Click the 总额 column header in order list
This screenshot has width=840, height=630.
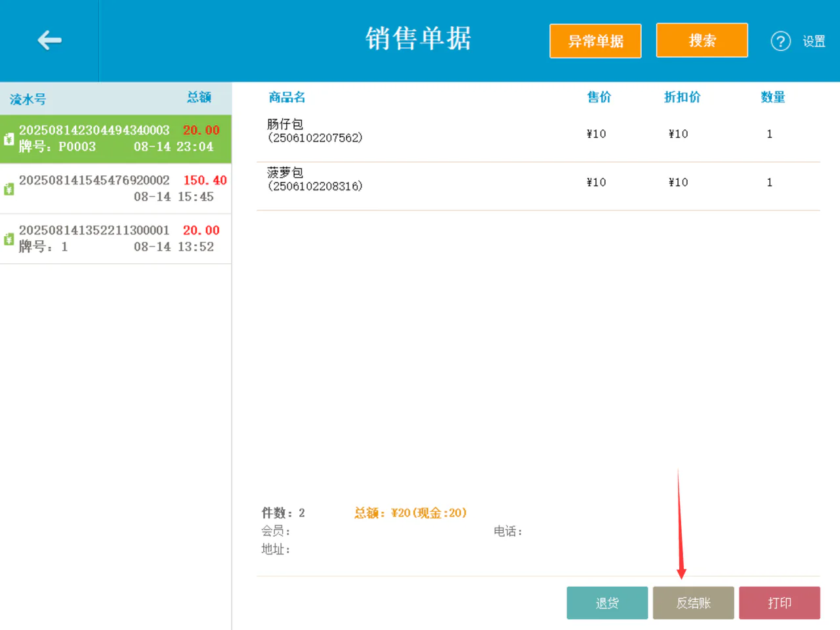[199, 97]
